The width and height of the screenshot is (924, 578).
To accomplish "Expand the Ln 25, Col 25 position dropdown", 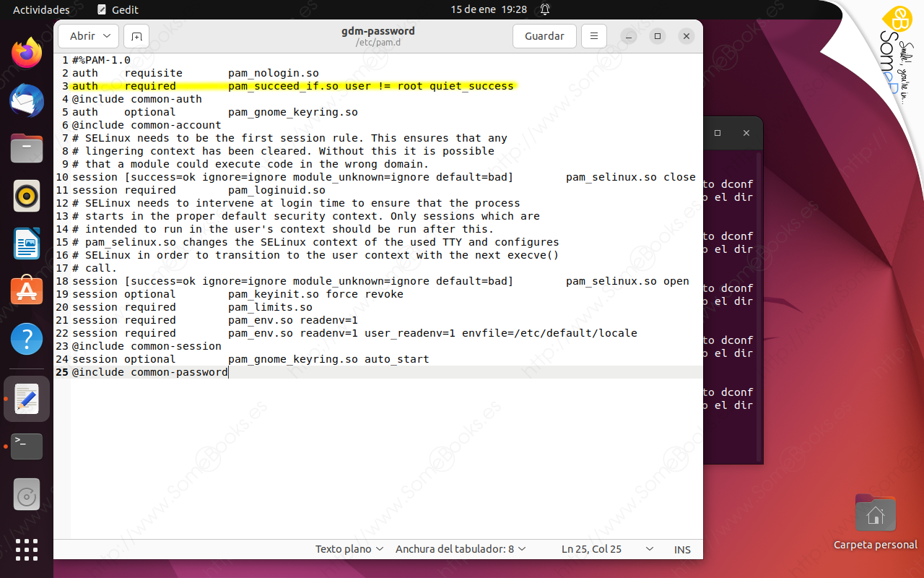I will point(606,549).
